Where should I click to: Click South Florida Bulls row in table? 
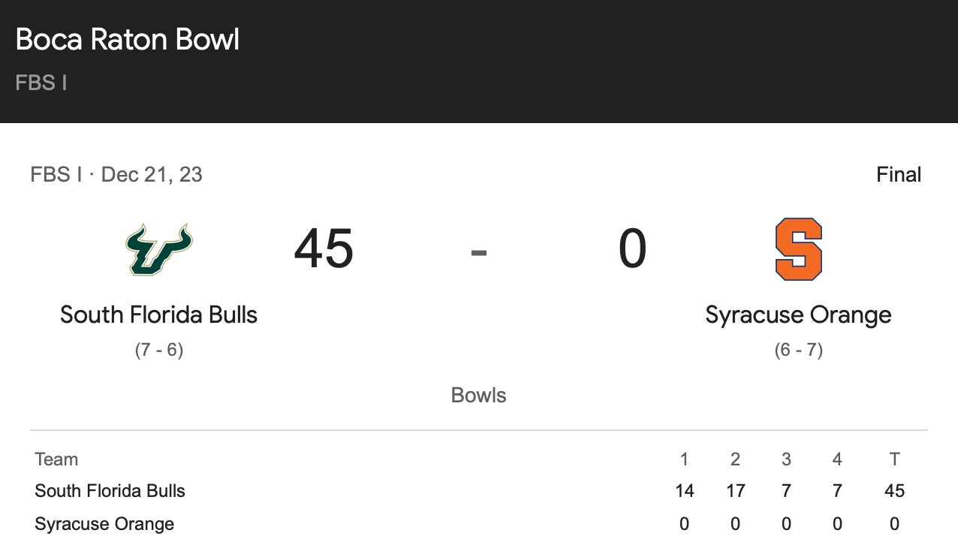click(x=110, y=491)
